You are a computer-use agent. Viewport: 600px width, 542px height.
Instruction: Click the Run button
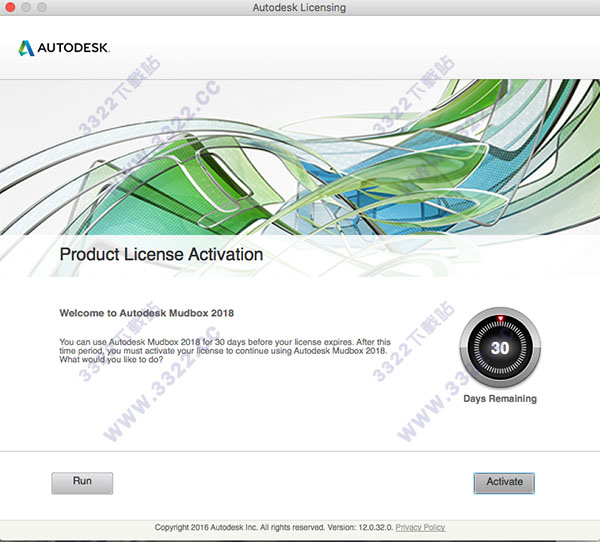tap(82, 482)
